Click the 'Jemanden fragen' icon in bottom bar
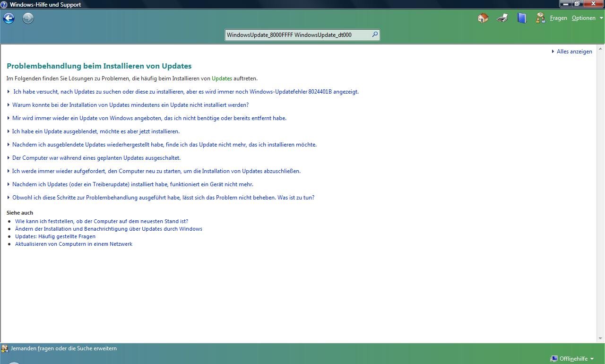This screenshot has height=364, width=605. tap(5, 349)
